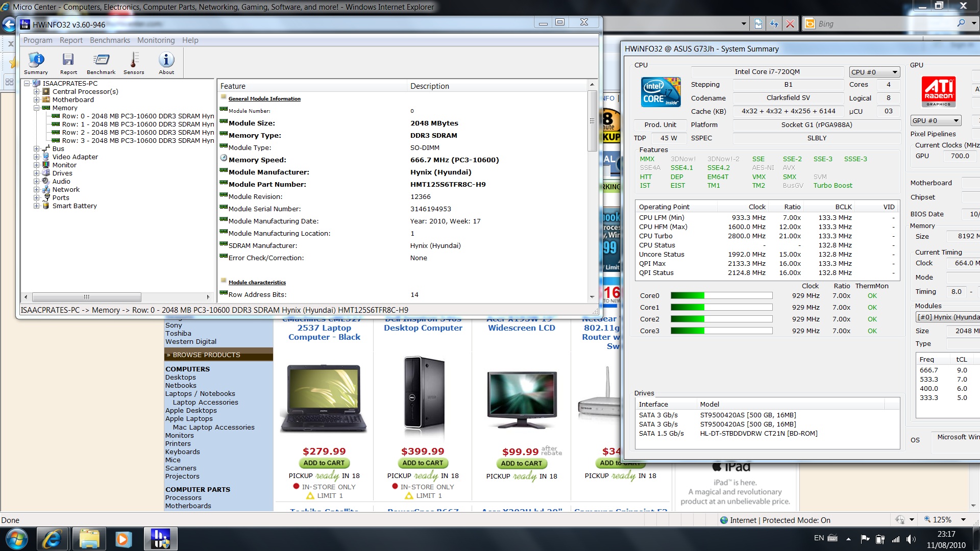
Task: Select the HL-DT-STBDDVDRW drive row
Action: point(767,434)
